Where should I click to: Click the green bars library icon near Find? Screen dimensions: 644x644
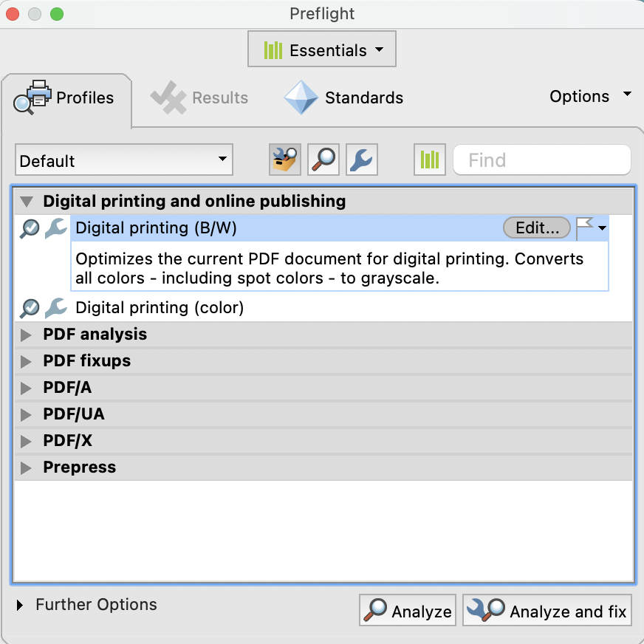(x=429, y=160)
